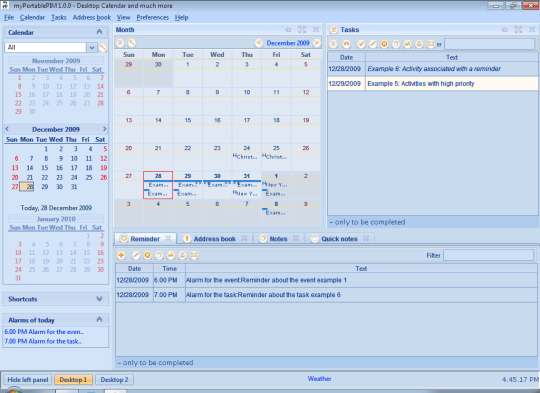This screenshot has width=540, height=393.
Task: Maximize the Month panel
Action: coord(302,30)
